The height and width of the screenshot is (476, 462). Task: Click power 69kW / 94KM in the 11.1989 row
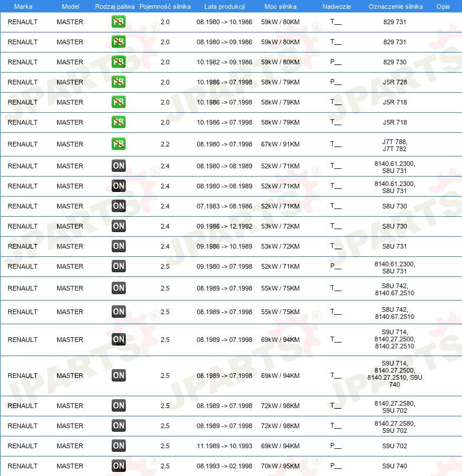coord(280,446)
